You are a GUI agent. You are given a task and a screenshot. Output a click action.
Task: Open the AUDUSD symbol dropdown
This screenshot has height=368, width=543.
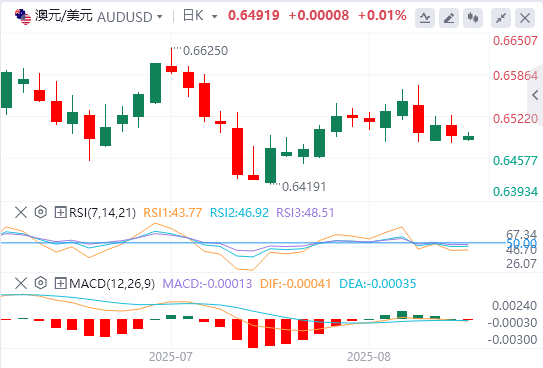160,17
